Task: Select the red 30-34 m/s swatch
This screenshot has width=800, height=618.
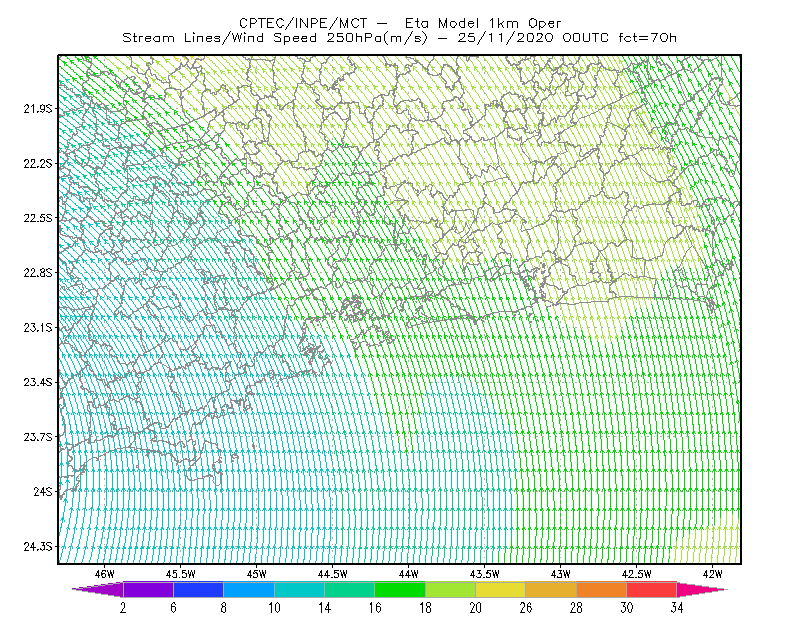Action: 652,589
